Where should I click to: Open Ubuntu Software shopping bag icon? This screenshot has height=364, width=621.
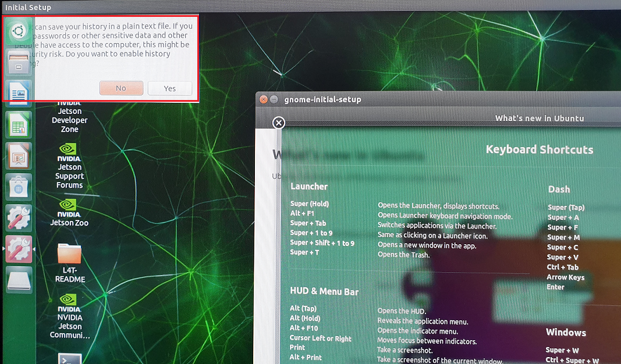click(19, 187)
